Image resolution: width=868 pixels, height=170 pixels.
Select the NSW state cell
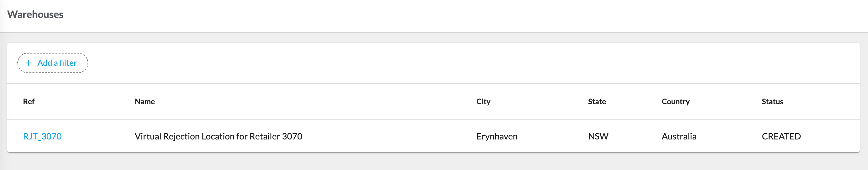pos(598,136)
